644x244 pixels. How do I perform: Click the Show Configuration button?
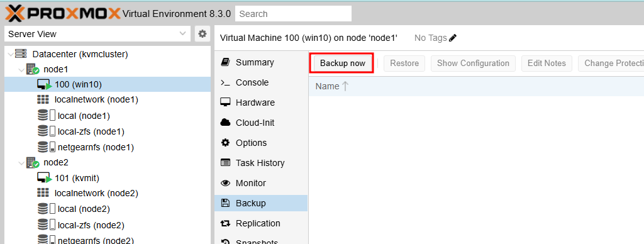(473, 64)
